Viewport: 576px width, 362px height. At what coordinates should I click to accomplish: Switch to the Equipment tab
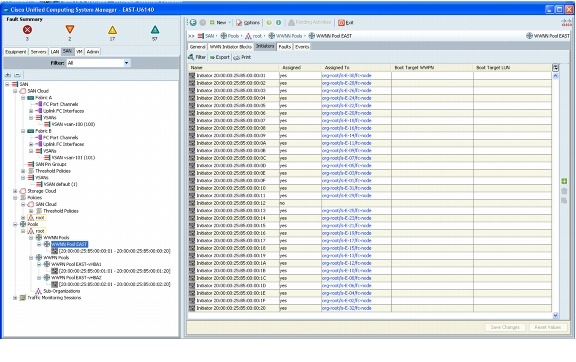16,52
